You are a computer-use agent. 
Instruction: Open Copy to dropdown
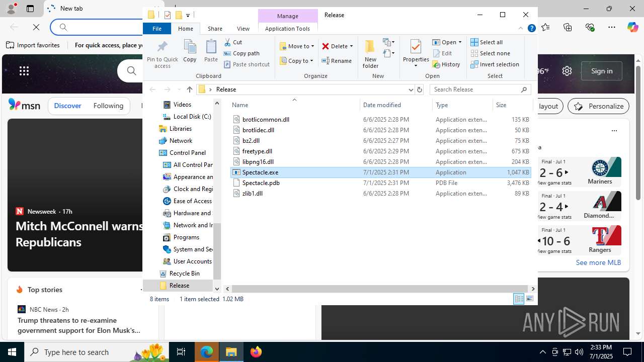(297, 61)
